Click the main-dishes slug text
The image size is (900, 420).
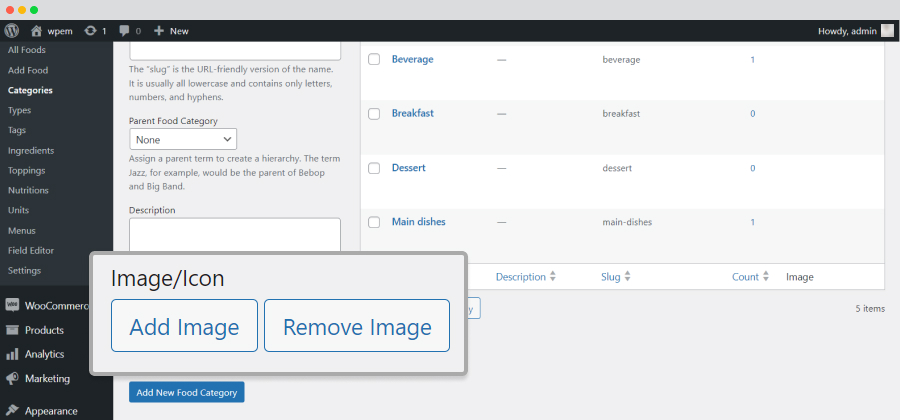[x=627, y=222]
